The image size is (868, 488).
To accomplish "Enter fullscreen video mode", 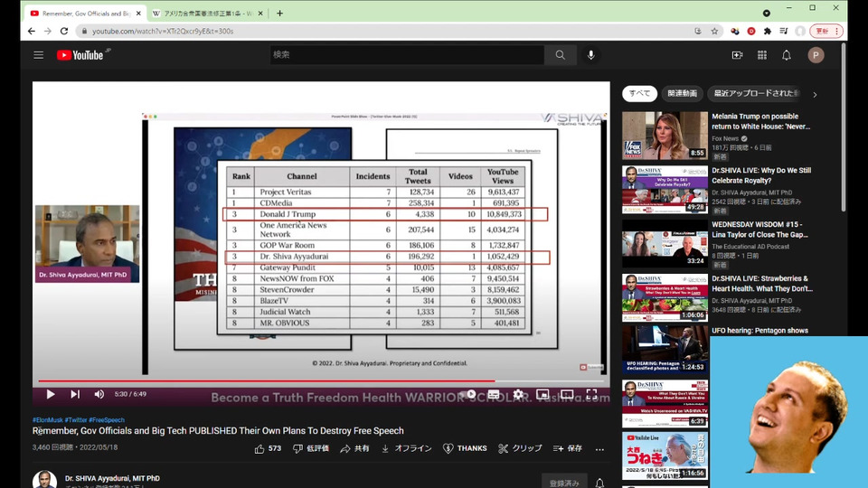I will click(x=591, y=394).
